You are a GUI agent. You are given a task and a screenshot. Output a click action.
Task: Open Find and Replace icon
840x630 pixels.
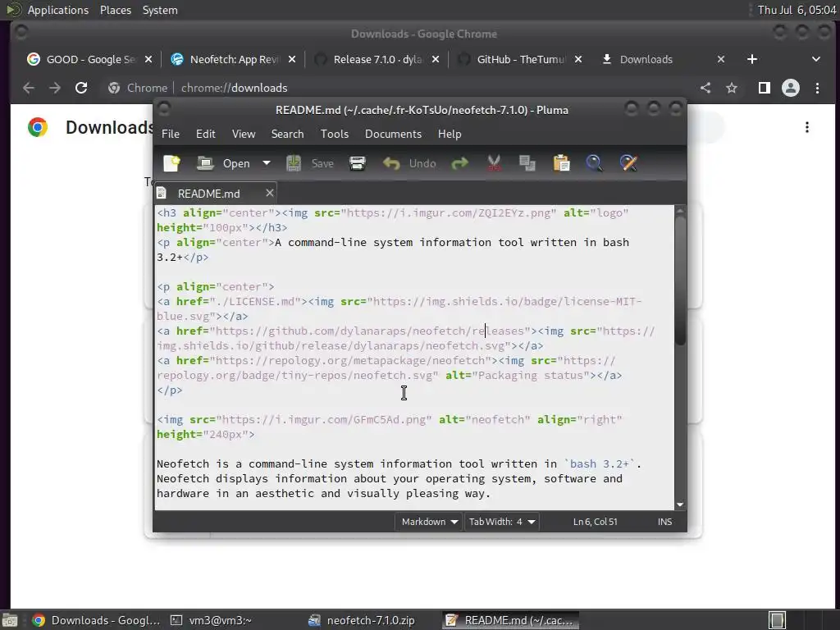click(628, 163)
